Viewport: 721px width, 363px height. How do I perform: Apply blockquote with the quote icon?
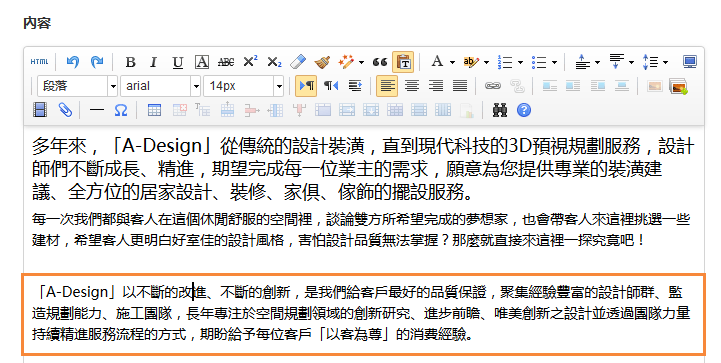click(379, 62)
